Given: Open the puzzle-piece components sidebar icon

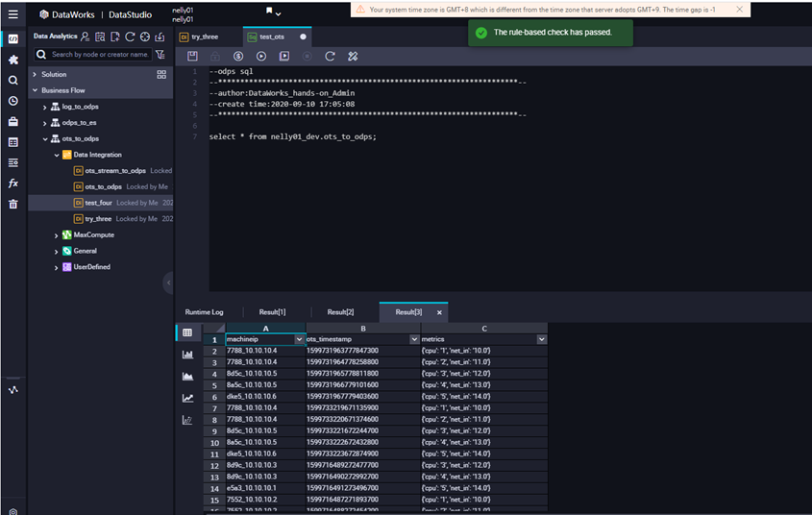Looking at the screenshot, I should (12, 60).
